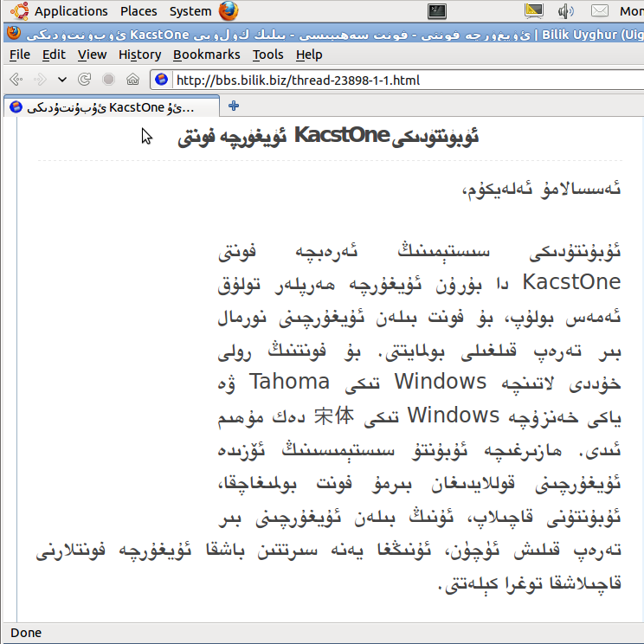Click the Stop loading button

(108, 80)
